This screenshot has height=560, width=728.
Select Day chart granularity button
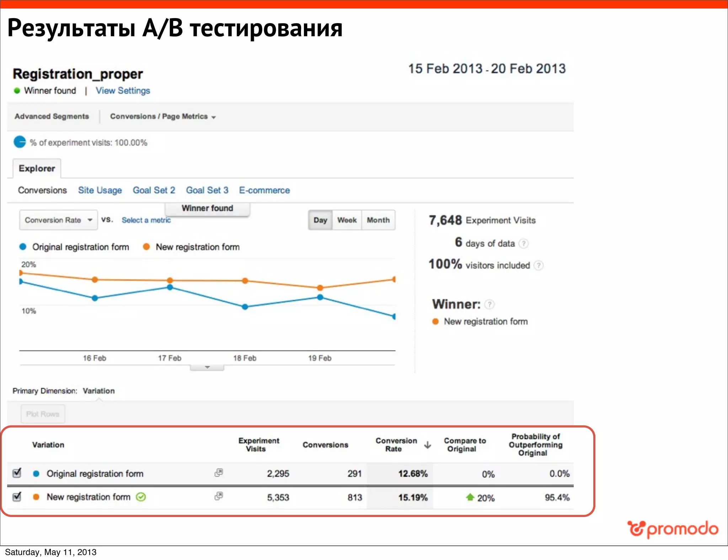click(320, 220)
